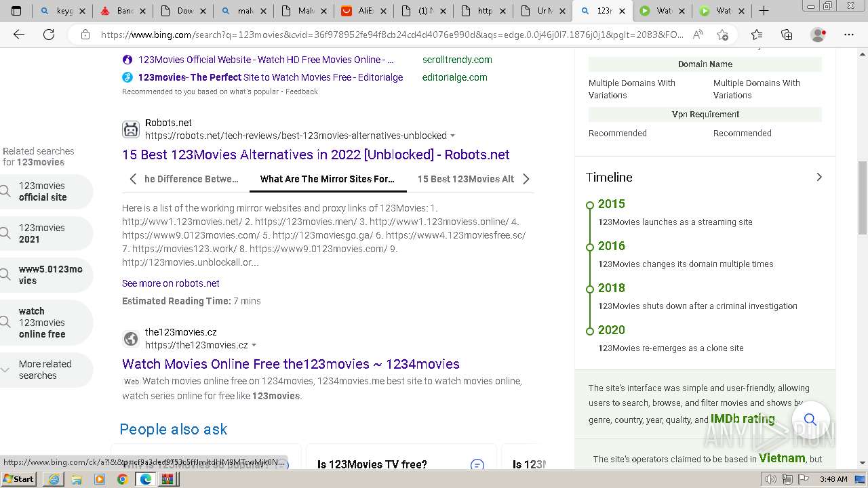The image size is (868, 488).
Task: Open browser profile menu
Action: 818,35
